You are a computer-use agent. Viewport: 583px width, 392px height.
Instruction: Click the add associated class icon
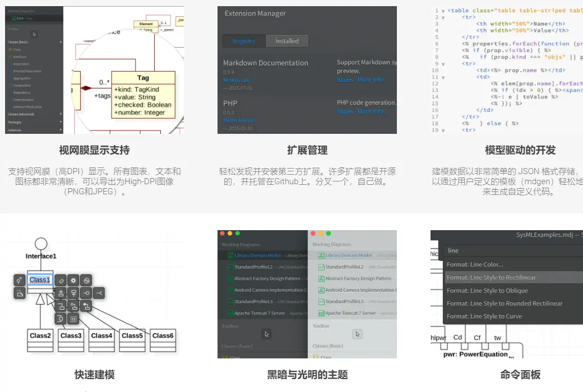click(x=60, y=306)
